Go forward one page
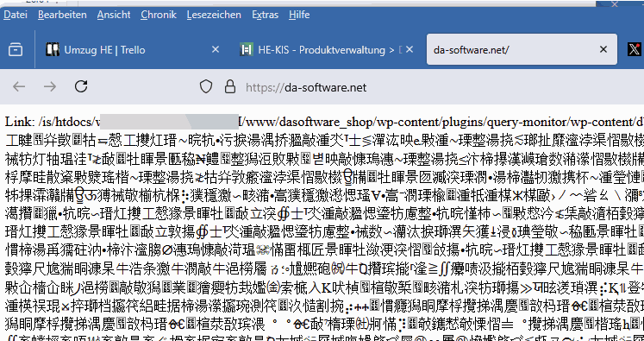The height and width of the screenshot is (341, 644). click(50, 86)
